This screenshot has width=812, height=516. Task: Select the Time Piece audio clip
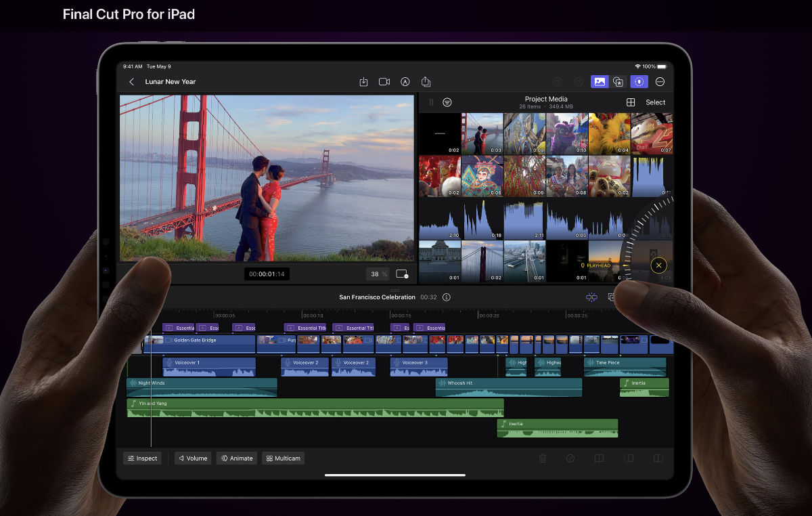(625, 367)
